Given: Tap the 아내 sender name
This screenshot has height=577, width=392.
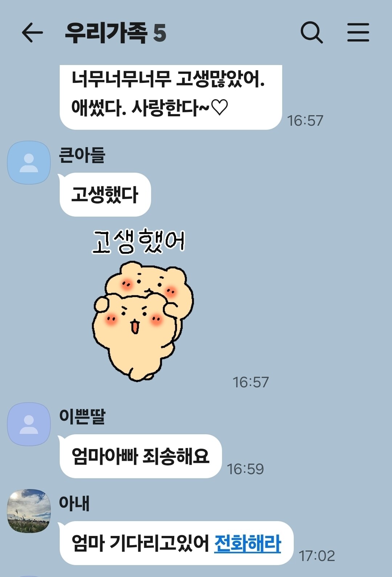Looking at the screenshot, I should pos(74,503).
